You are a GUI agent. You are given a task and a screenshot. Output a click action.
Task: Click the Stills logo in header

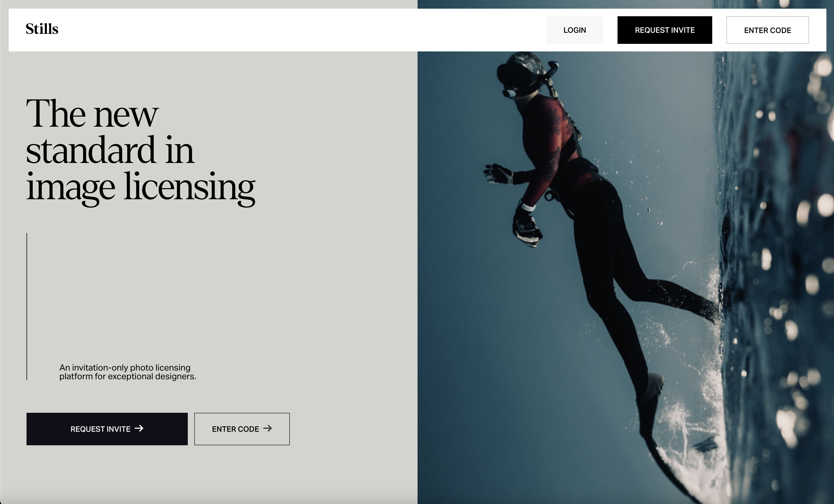[x=42, y=29]
